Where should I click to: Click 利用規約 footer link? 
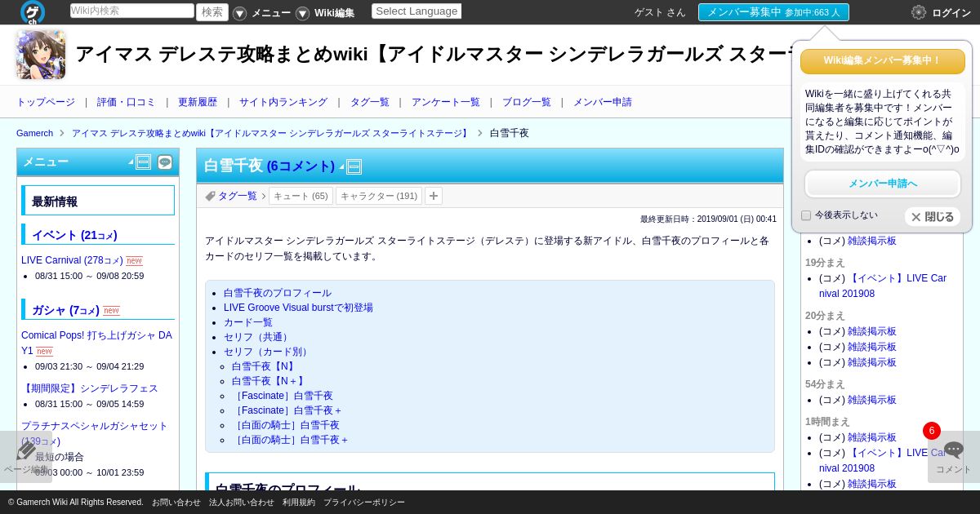tap(299, 503)
